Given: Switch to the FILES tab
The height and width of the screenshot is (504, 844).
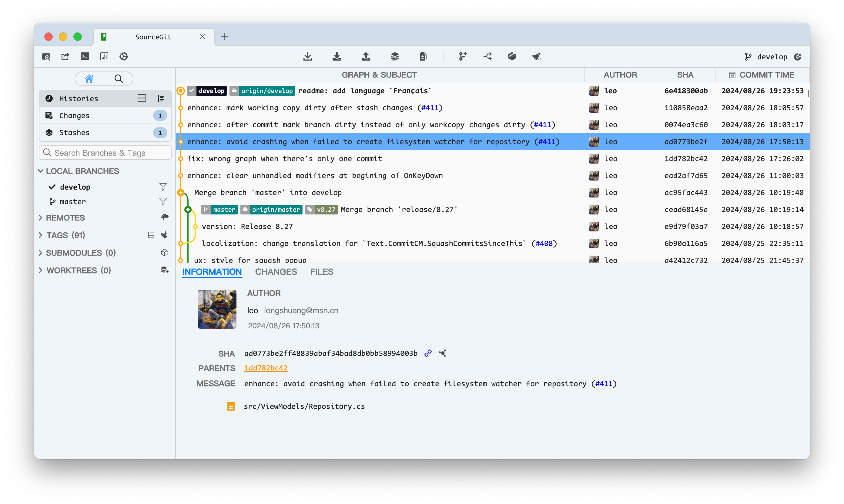Looking at the screenshot, I should 321,272.
